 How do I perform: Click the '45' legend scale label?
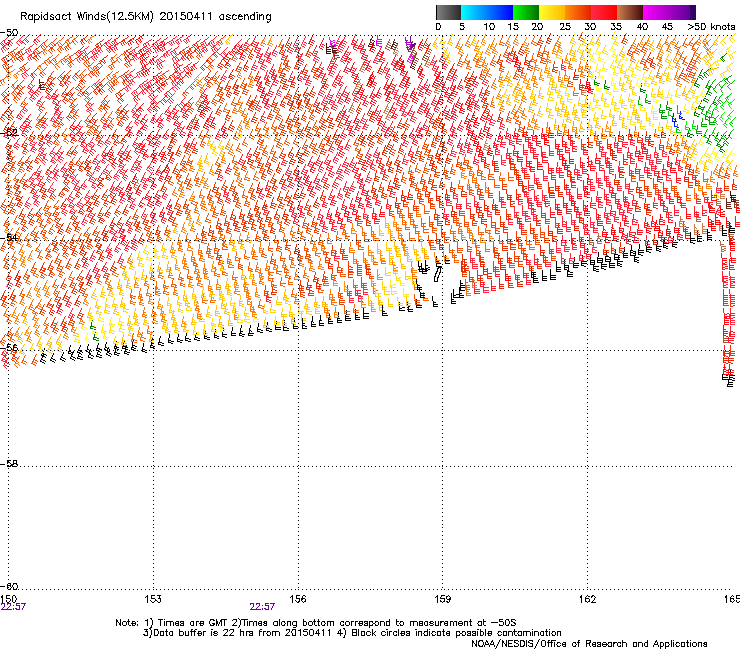(667, 27)
